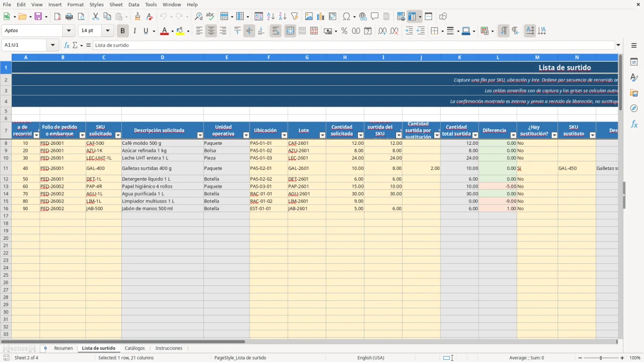Open Function Wizard fx icon
This screenshot has height=362, width=644.
point(67,45)
